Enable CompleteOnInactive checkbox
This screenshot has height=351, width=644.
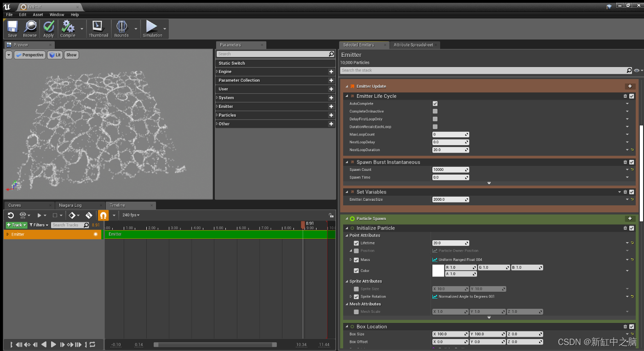pyautogui.click(x=435, y=111)
